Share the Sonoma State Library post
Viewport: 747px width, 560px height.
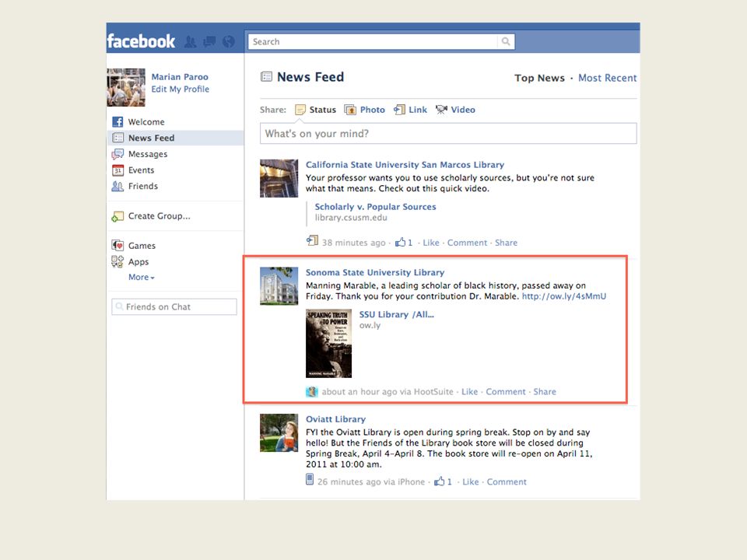pos(545,392)
